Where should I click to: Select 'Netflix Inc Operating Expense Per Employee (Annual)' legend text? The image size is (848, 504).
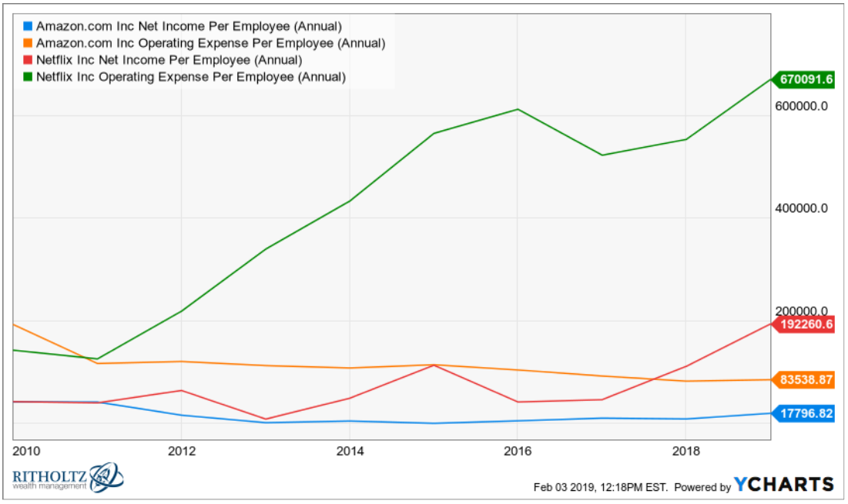pos(190,77)
